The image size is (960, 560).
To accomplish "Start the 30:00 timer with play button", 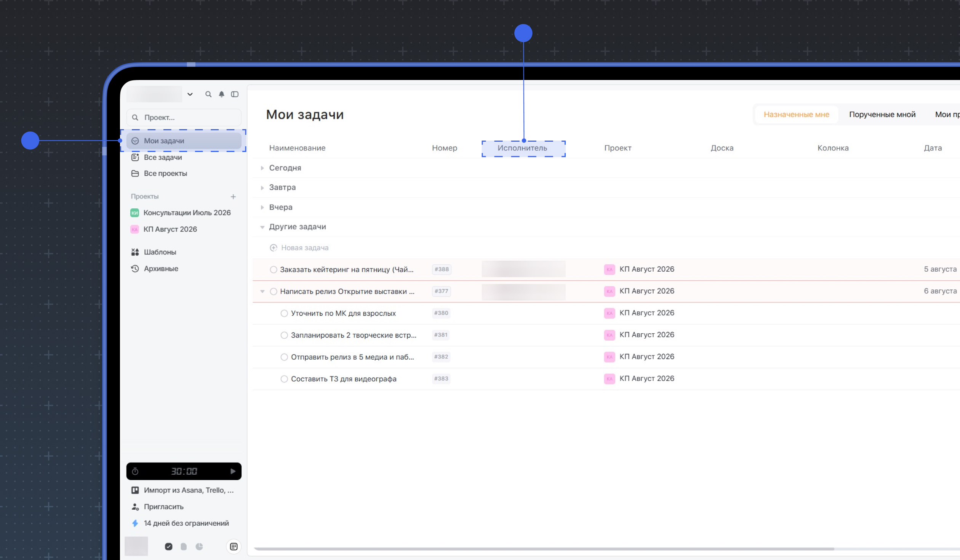I will pos(233,471).
